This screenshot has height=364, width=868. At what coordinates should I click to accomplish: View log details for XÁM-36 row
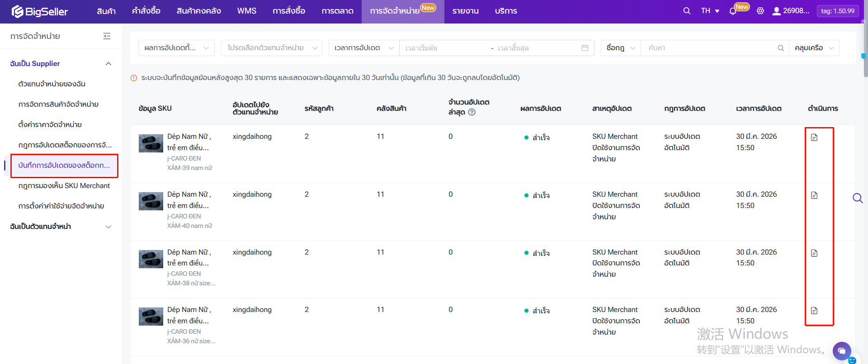pyautogui.click(x=814, y=311)
